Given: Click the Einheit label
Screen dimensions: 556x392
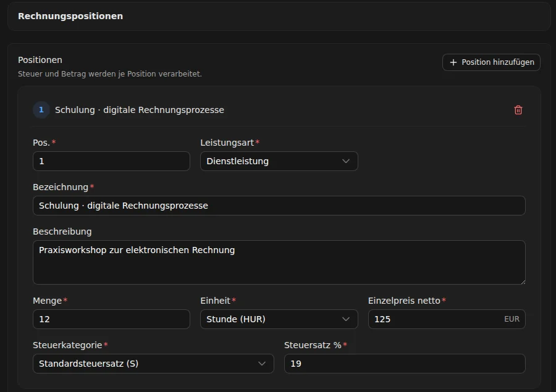Looking at the screenshot, I should [x=215, y=301].
